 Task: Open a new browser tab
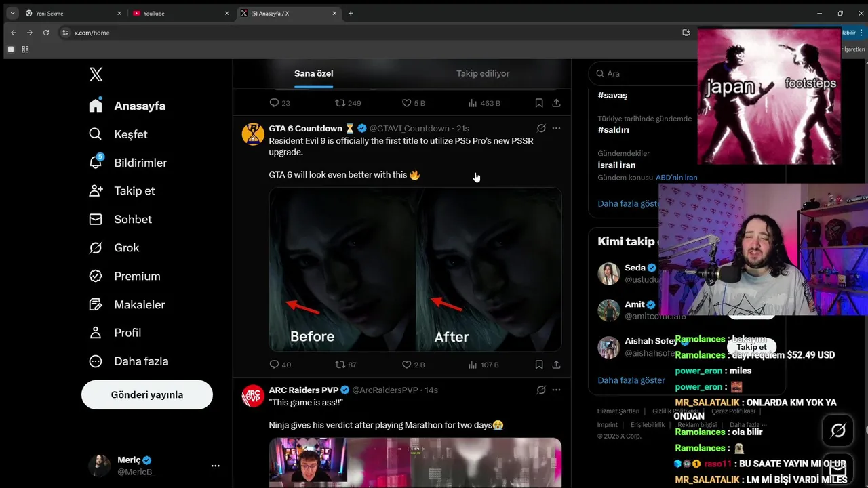[x=351, y=13]
